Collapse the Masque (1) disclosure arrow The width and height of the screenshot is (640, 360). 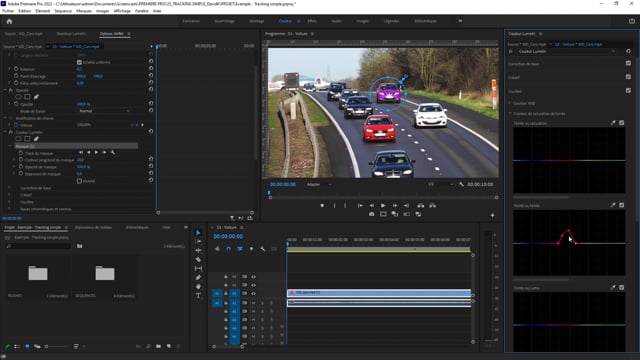click(x=10, y=146)
